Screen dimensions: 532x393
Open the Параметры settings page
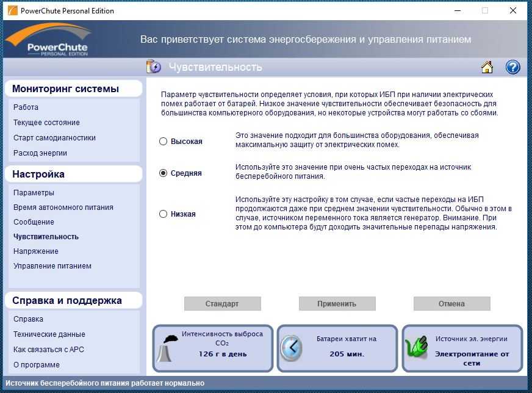pos(34,193)
